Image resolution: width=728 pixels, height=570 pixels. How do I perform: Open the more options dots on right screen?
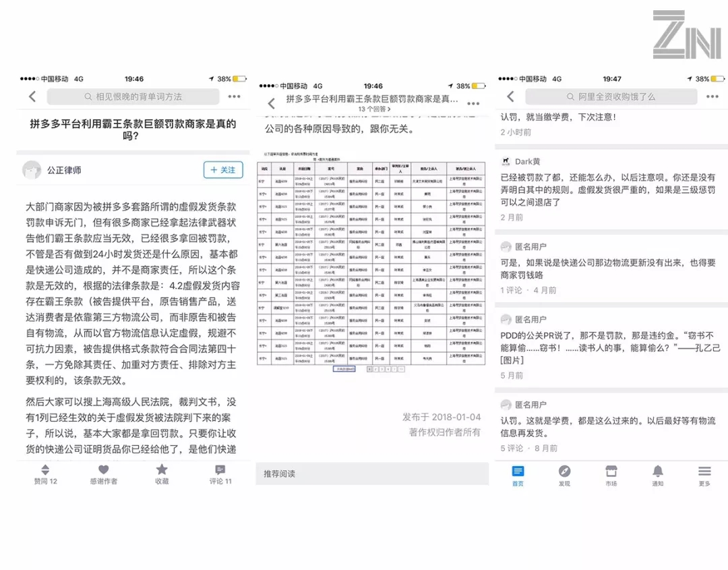712,96
